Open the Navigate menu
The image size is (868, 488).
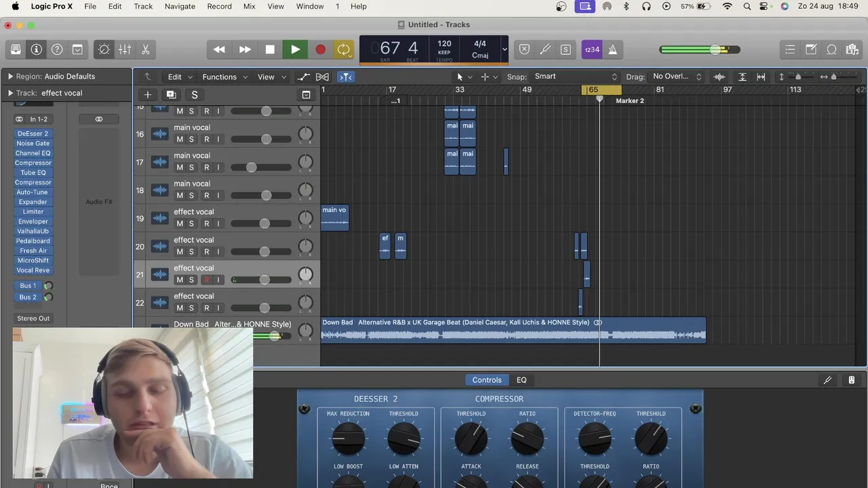click(180, 6)
